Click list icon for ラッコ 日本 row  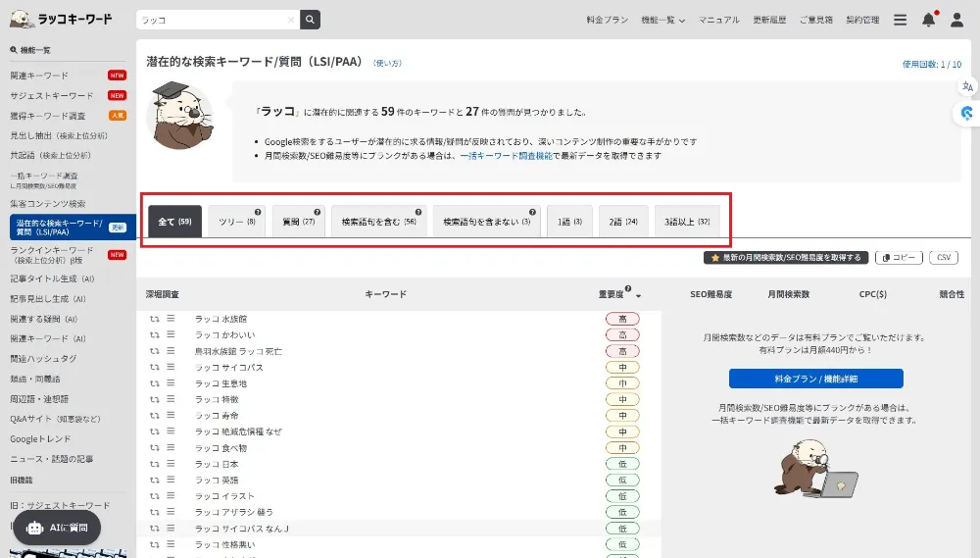pos(171,464)
